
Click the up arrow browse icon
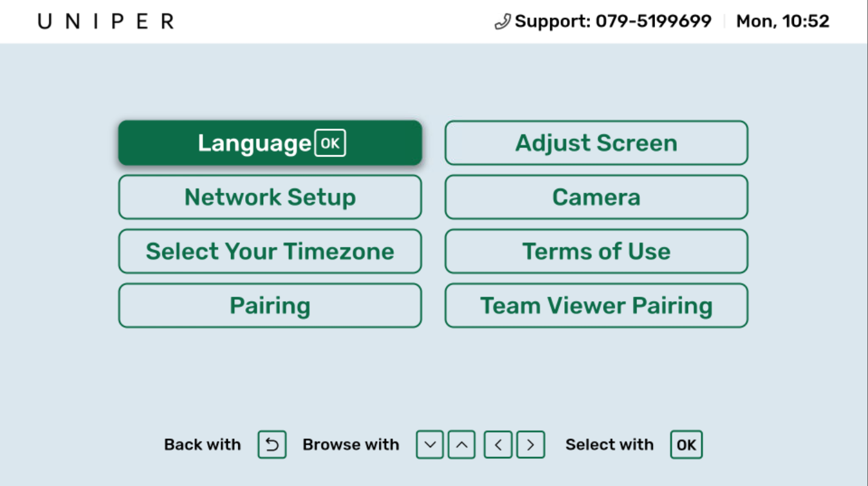click(461, 445)
